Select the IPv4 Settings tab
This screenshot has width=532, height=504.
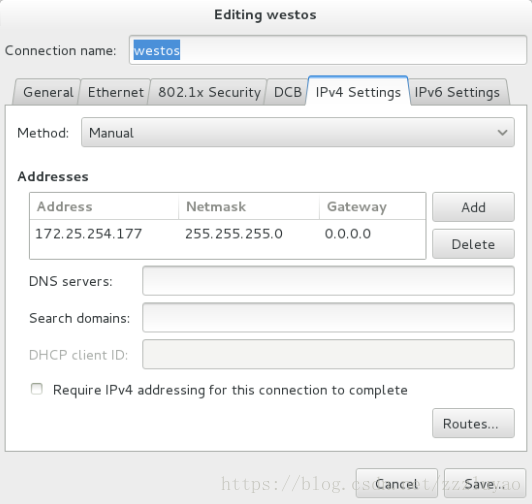pos(358,91)
